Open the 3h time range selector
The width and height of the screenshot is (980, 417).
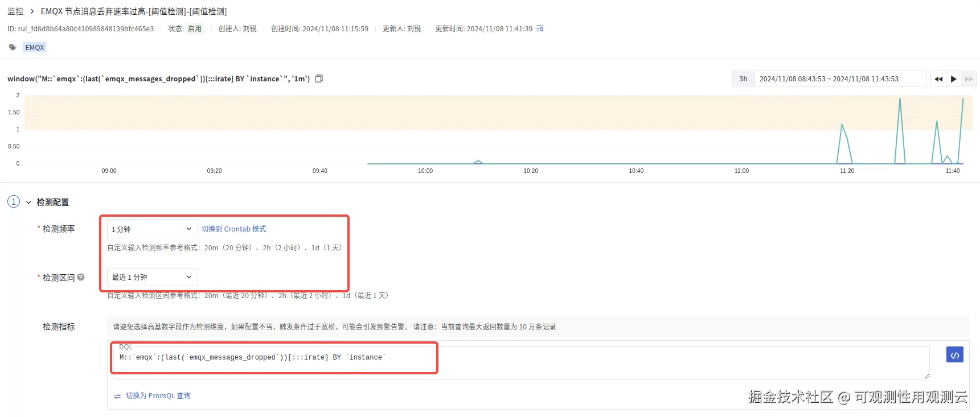pos(743,79)
